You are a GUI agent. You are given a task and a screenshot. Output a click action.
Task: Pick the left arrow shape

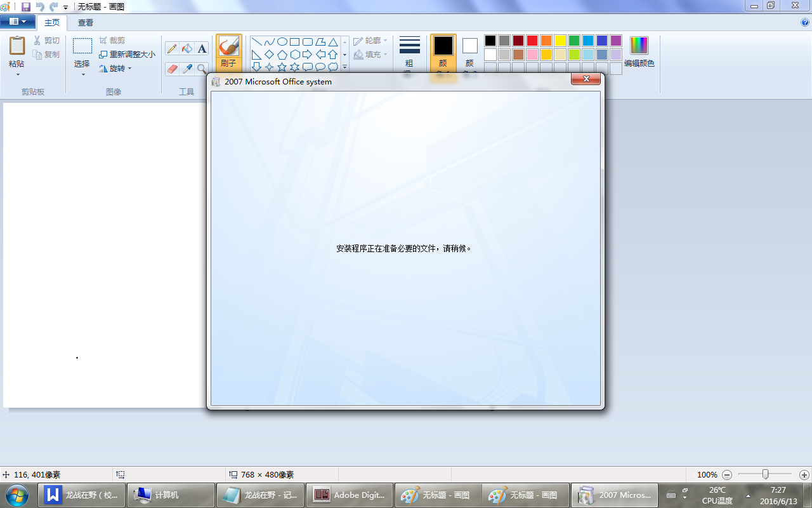click(x=320, y=55)
